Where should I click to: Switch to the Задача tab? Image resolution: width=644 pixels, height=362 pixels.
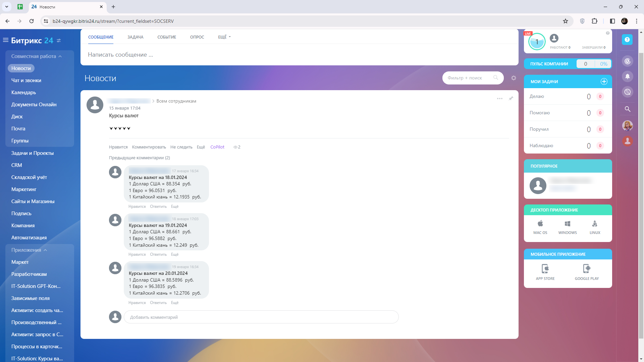[x=135, y=37]
